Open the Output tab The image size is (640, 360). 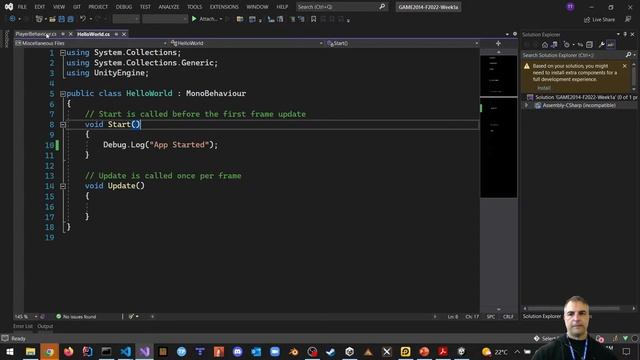click(x=45, y=326)
